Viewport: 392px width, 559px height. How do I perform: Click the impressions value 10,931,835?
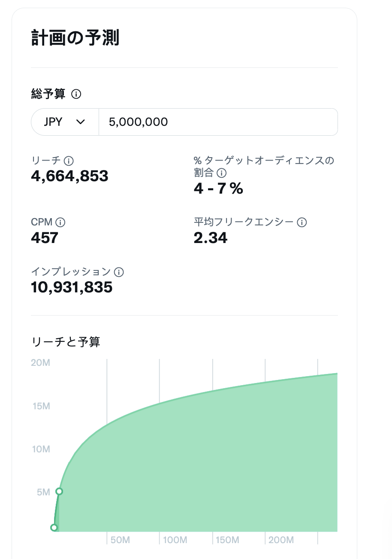(x=72, y=287)
